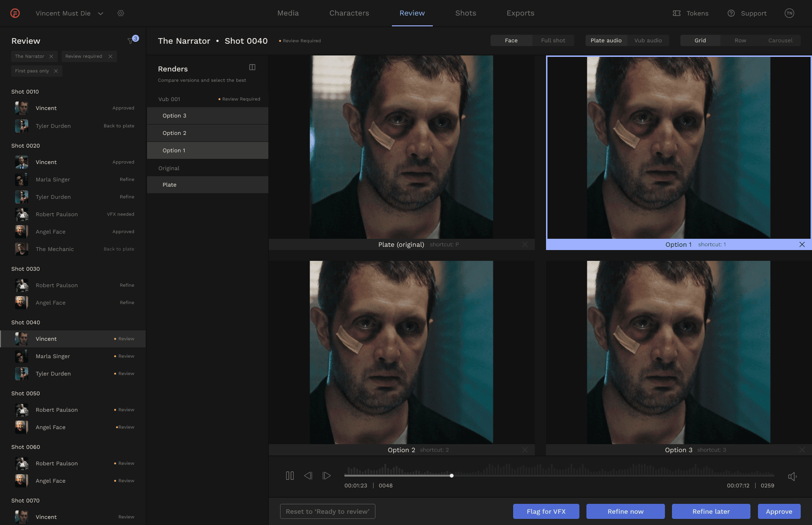
Task: Select Grid layout
Action: click(700, 40)
